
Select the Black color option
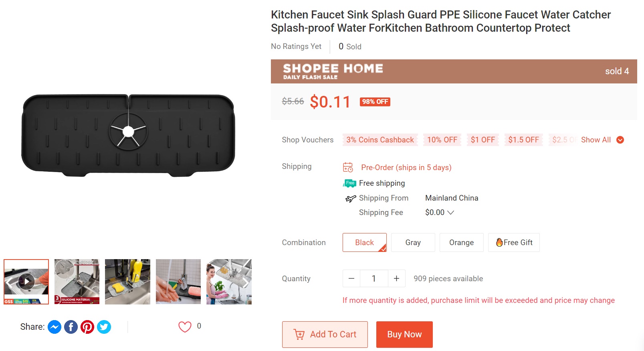point(365,242)
